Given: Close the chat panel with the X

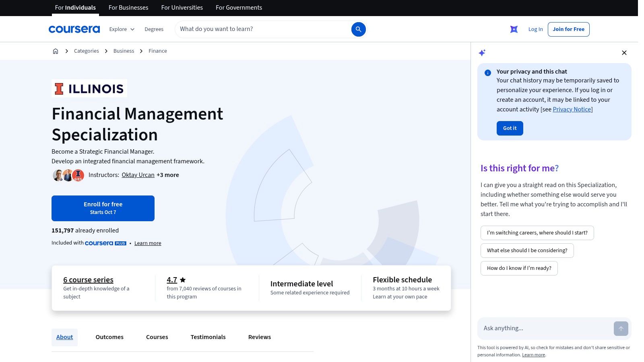Looking at the screenshot, I should tap(624, 53).
